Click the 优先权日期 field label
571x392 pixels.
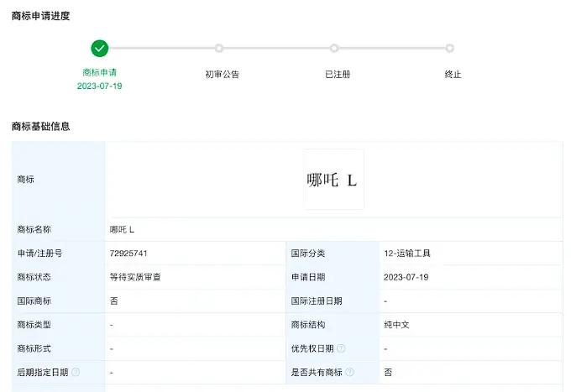point(312,348)
